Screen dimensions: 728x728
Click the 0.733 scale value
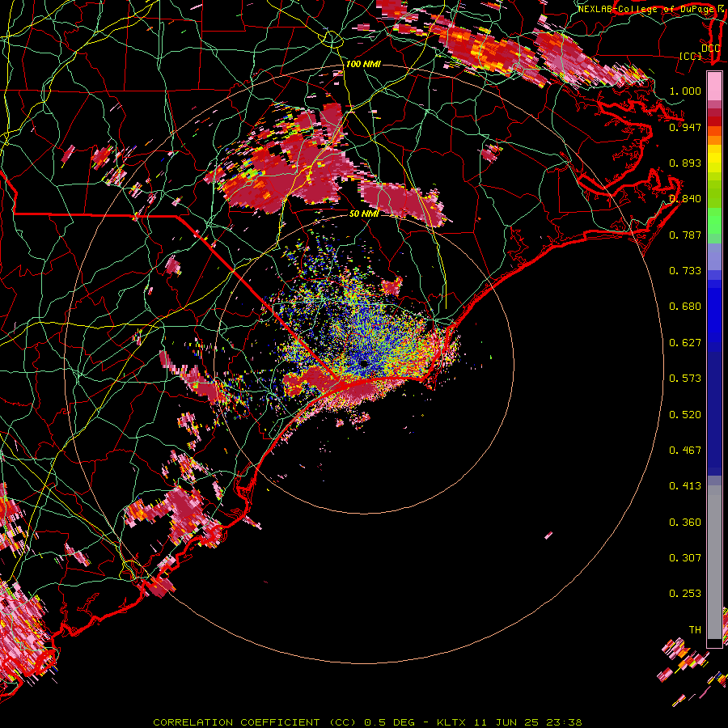click(685, 271)
